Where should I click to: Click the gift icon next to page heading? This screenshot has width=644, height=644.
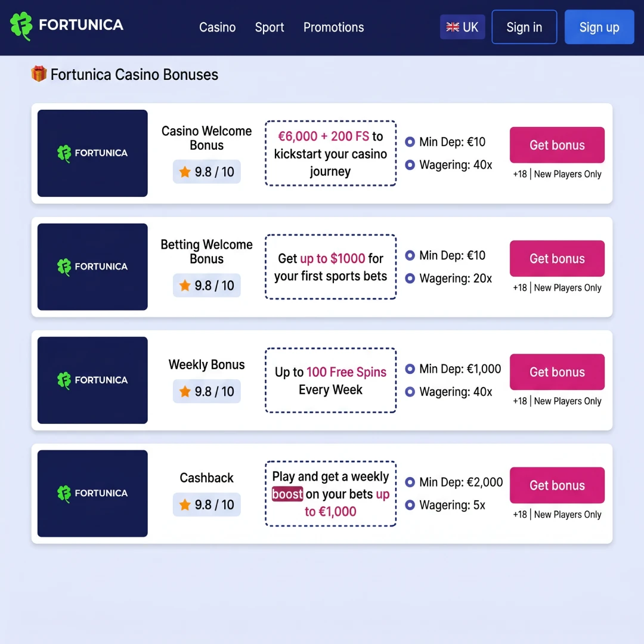pos(38,74)
